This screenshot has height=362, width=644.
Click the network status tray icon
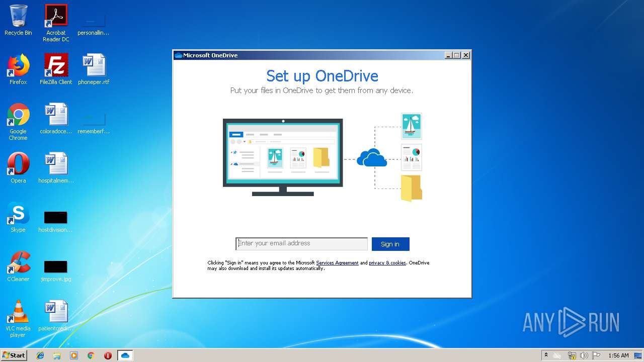click(572, 355)
